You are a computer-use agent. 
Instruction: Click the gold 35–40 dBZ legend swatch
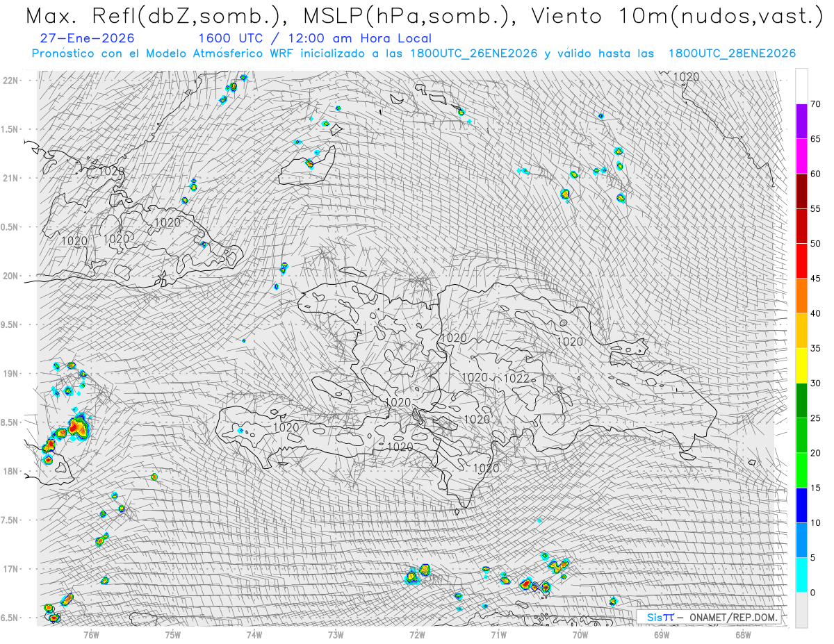[x=801, y=331]
